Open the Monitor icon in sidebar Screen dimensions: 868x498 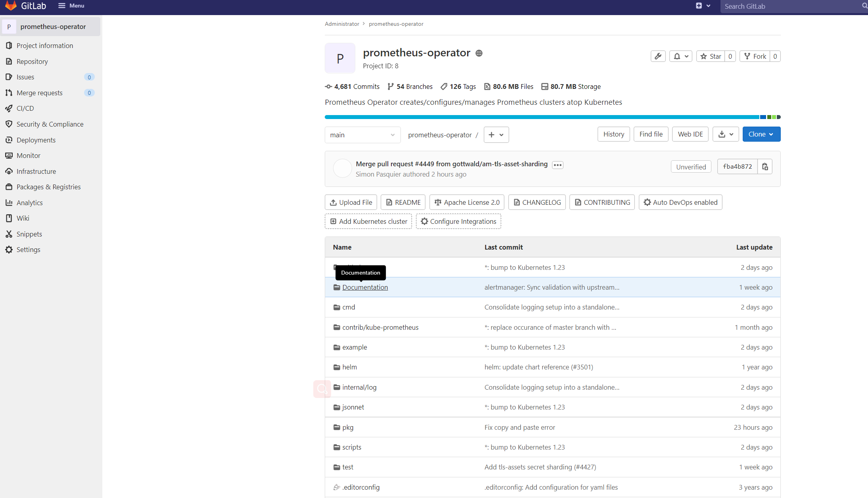(x=9, y=156)
